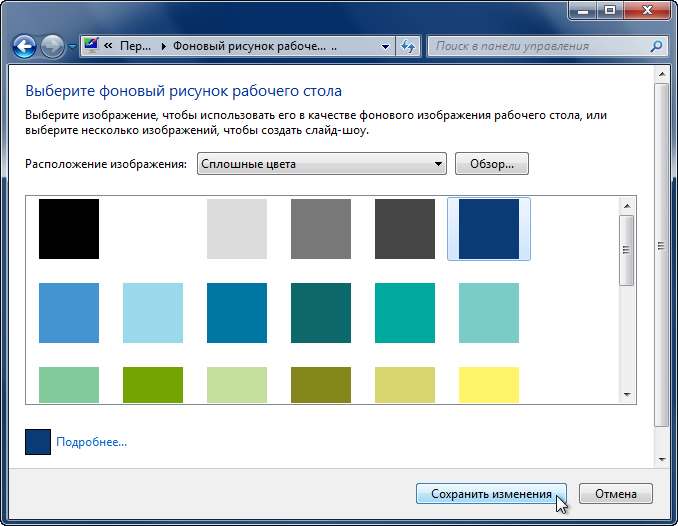
Task: Click the "Обзор..." button
Action: point(492,164)
